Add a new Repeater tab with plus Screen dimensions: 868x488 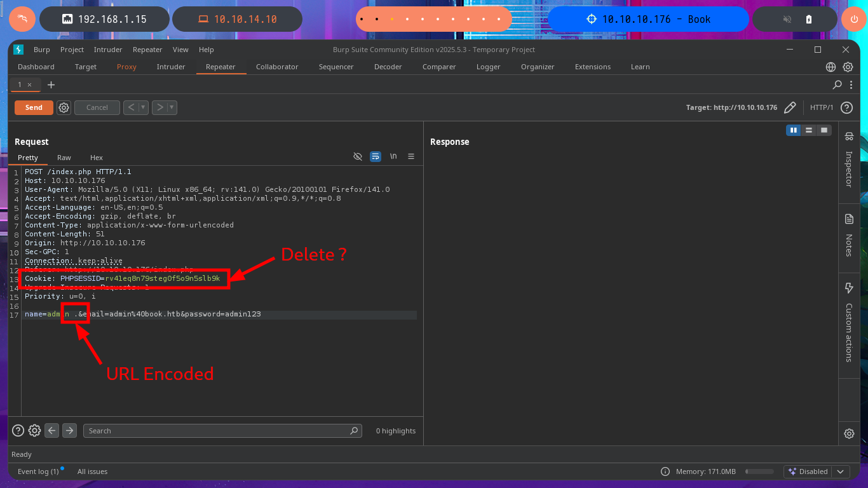click(51, 85)
